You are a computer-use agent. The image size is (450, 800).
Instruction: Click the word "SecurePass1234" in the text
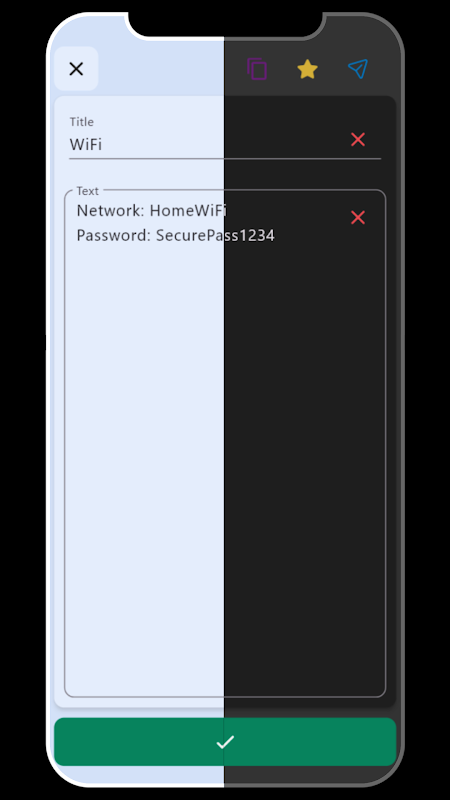(215, 235)
